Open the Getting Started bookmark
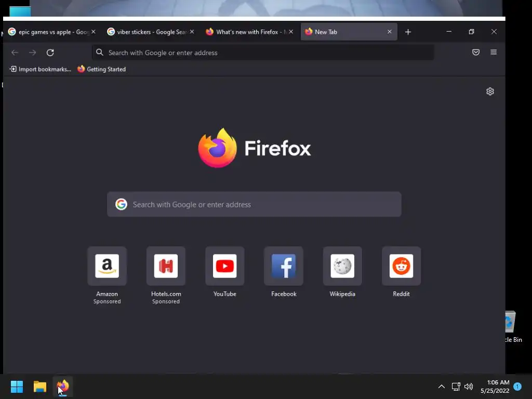 (101, 69)
